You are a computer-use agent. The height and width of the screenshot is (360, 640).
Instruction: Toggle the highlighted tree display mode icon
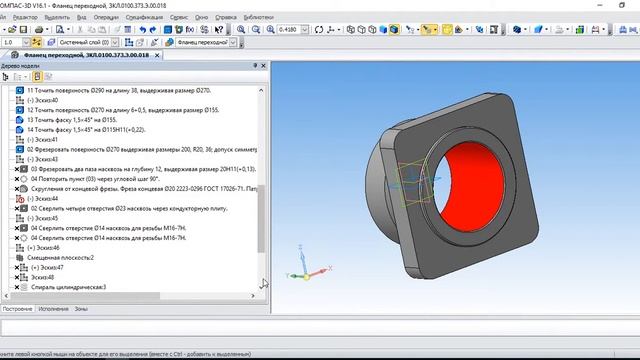click(37, 76)
